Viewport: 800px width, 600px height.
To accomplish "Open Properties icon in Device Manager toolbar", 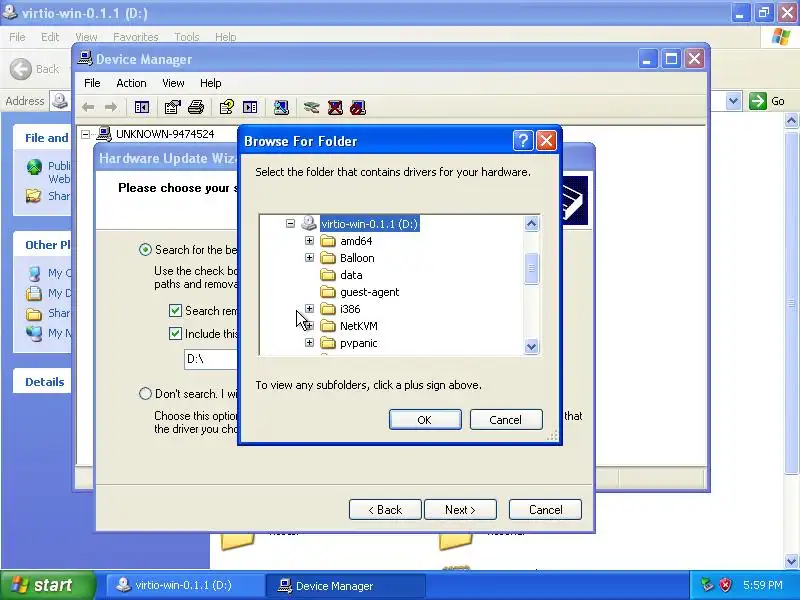I will click(x=172, y=107).
